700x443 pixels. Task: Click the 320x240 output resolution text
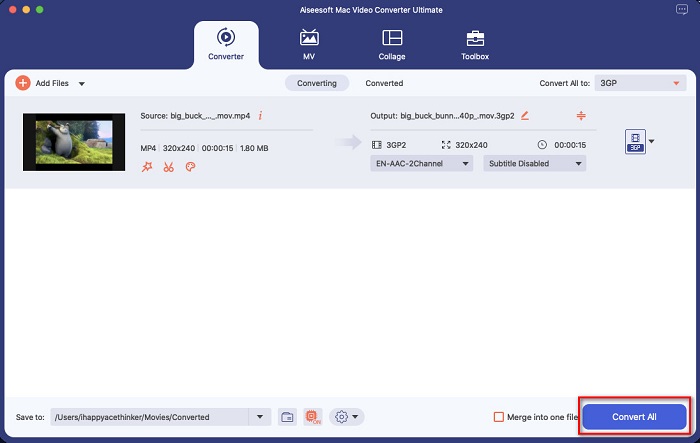point(471,145)
